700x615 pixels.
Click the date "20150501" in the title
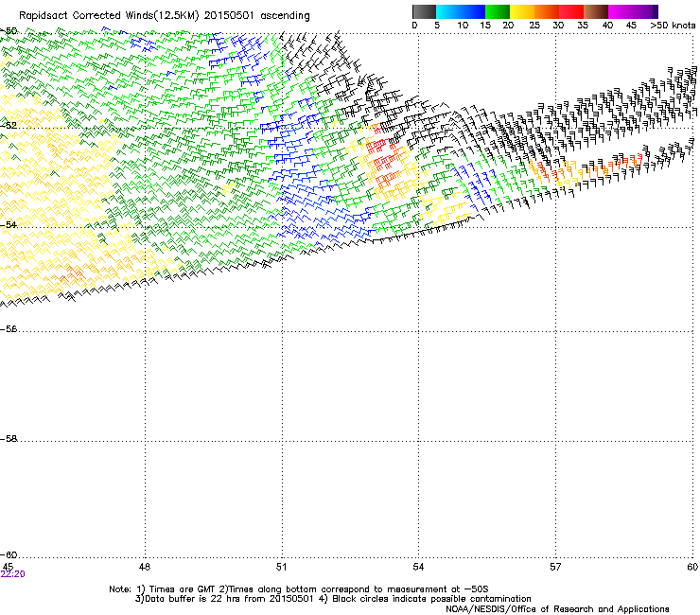coord(229,16)
